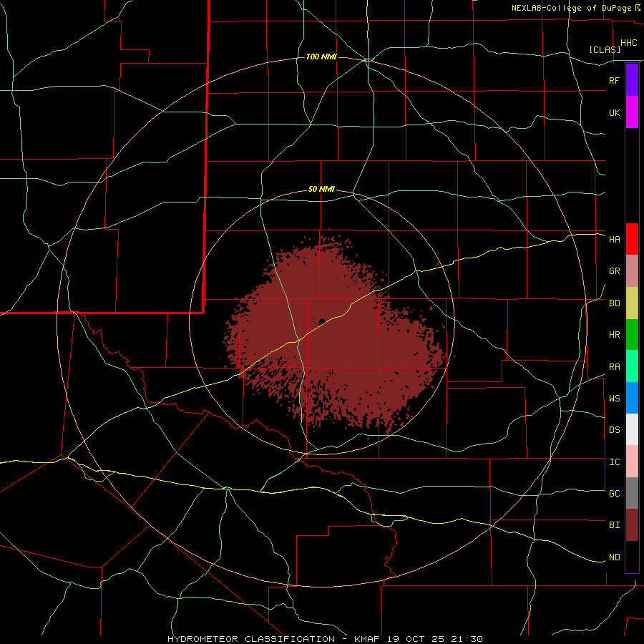Click the ND black legend swatch

pos(632,557)
